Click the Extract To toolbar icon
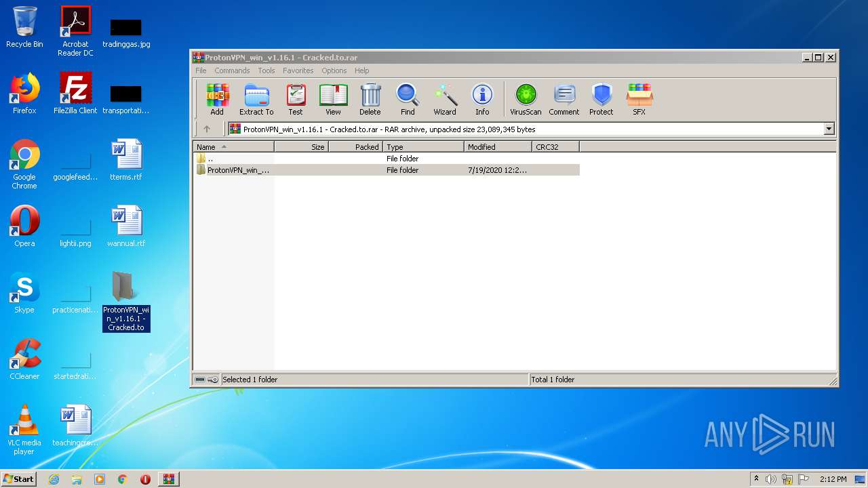868x488 pixels. point(256,100)
